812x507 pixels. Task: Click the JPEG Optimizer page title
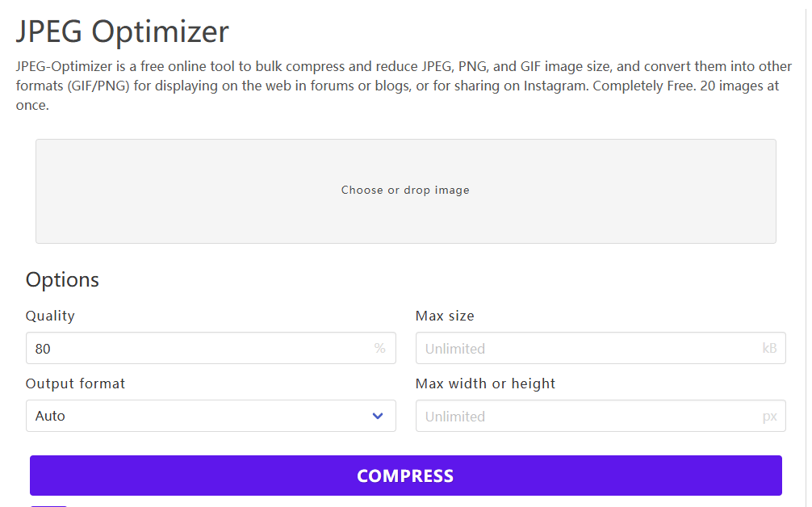coord(123,32)
